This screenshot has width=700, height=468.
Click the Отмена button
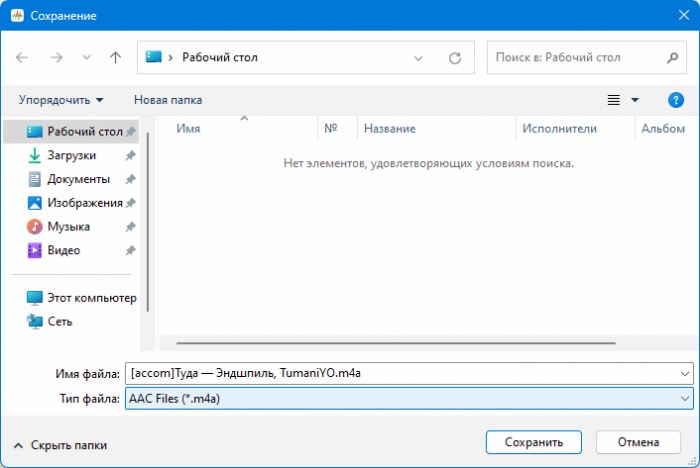click(x=638, y=442)
